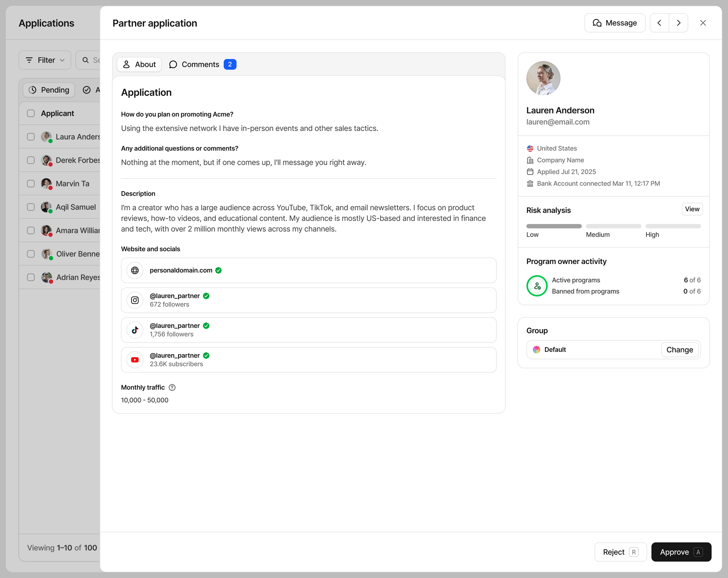728x578 pixels.
Task: Toggle the Applicant select-all checkbox
Action: (x=31, y=114)
